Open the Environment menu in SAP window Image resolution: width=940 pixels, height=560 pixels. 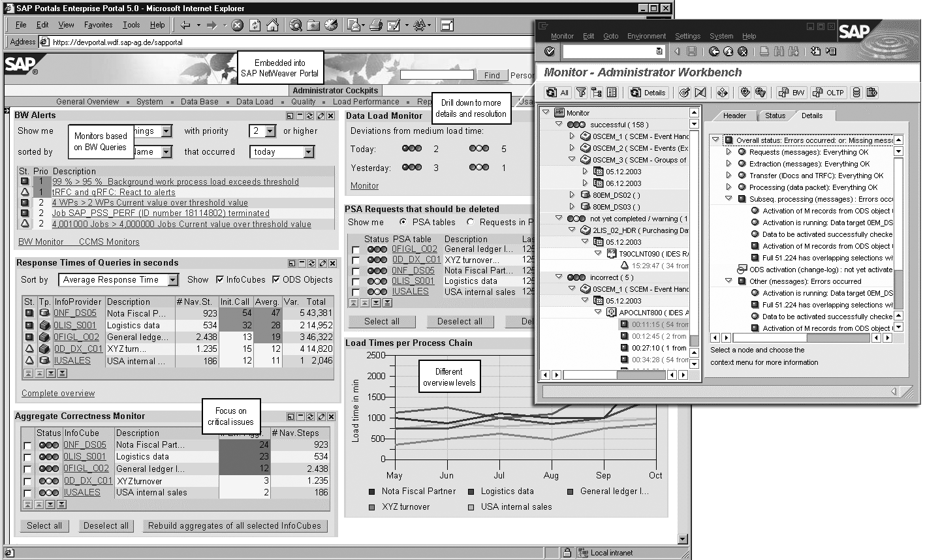[x=646, y=36]
